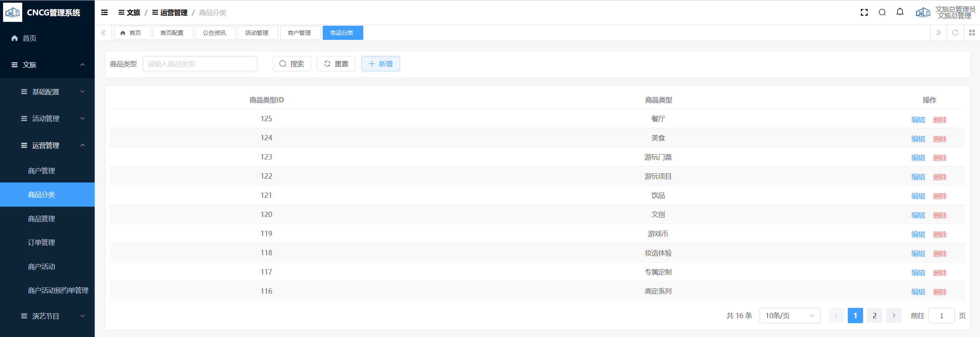
Task: Open 订单管理 in the sidebar
Action: (x=41, y=242)
